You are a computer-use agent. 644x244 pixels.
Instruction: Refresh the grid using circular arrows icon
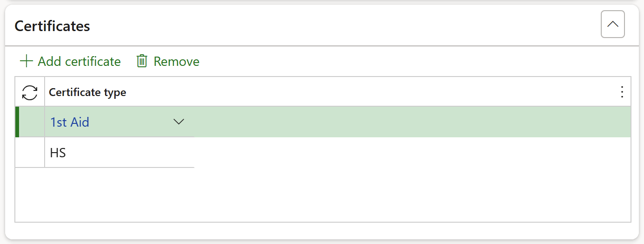[30, 92]
